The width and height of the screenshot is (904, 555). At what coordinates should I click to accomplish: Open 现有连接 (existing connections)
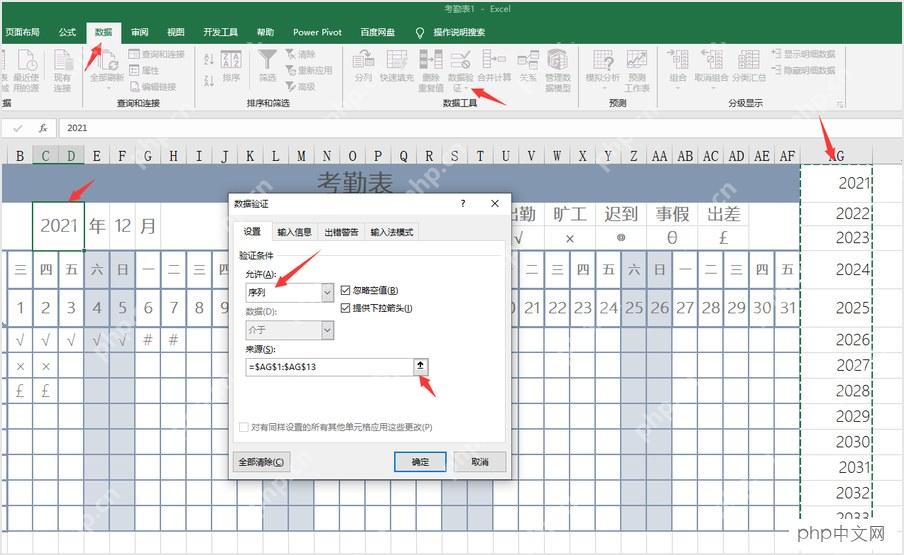coord(62,70)
